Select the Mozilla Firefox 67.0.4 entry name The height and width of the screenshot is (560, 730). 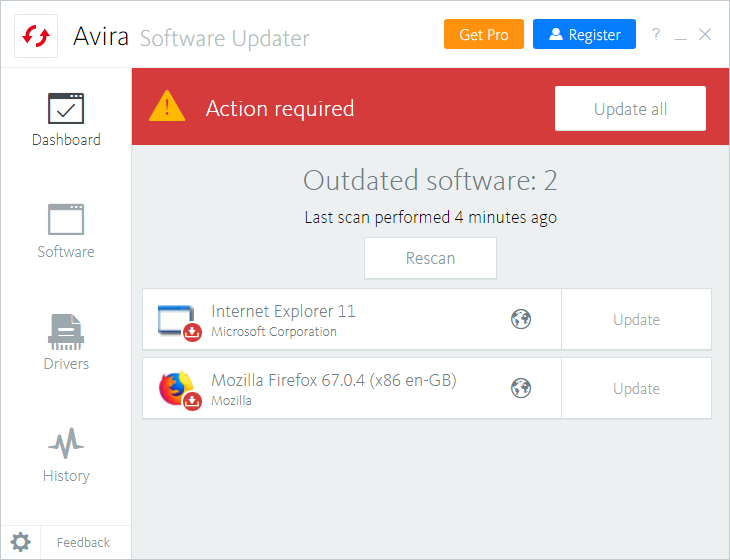point(334,380)
